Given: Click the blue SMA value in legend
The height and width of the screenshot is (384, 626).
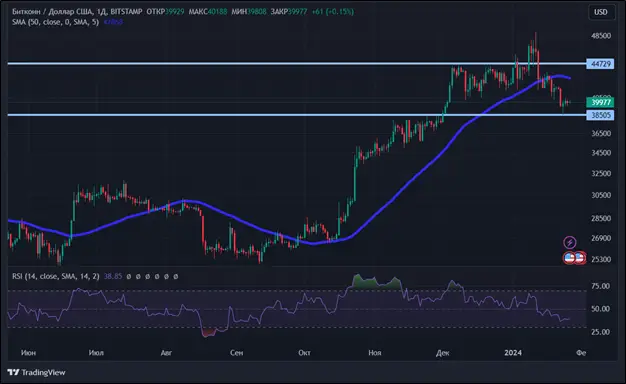Looking at the screenshot, I should [x=113, y=22].
